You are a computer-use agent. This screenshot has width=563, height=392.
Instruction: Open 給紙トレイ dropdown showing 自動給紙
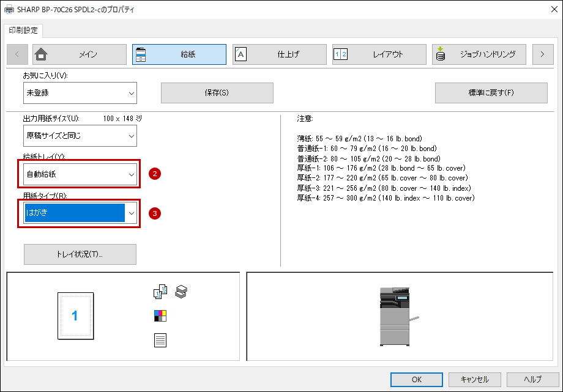pos(80,174)
